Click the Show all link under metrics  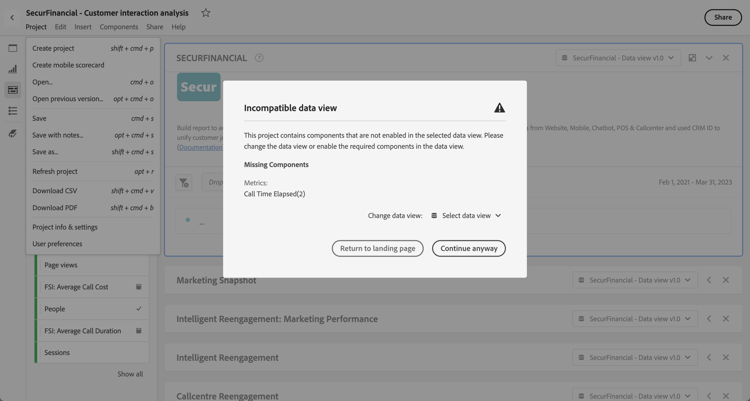[x=130, y=374]
